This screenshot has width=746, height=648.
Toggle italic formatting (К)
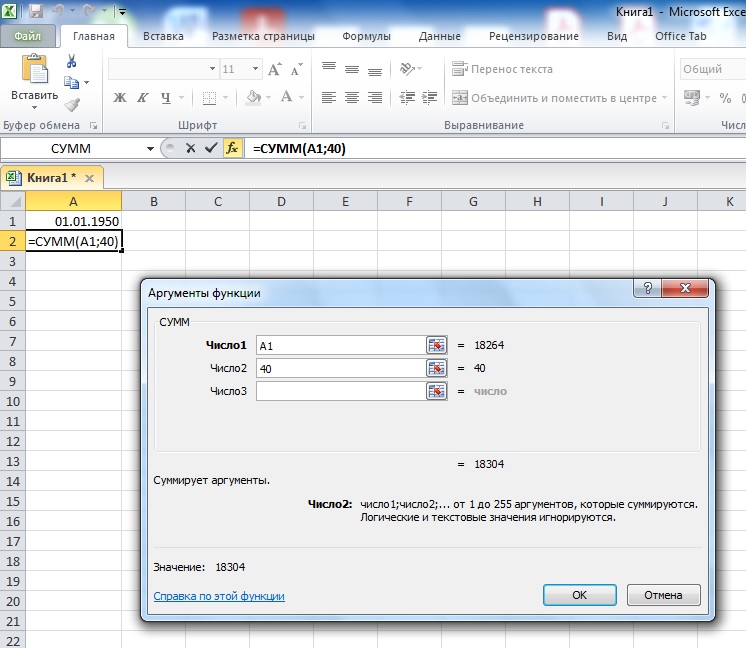[x=143, y=98]
